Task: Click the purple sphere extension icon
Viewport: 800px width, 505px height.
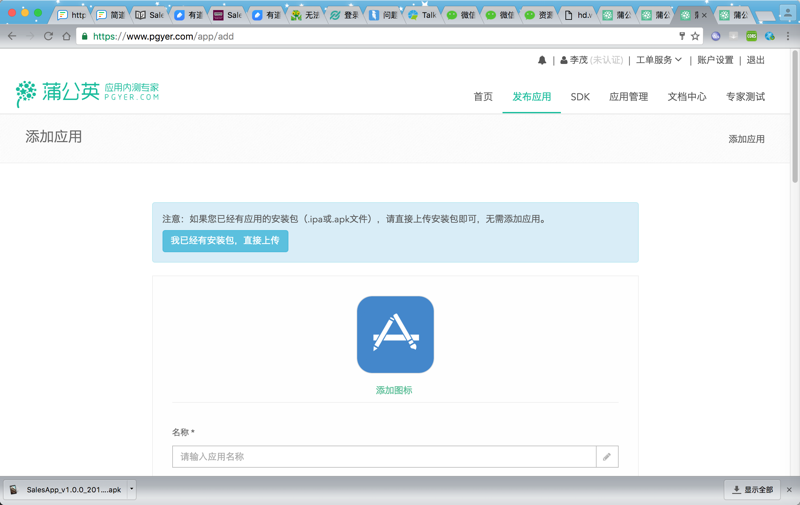Action: pos(716,36)
